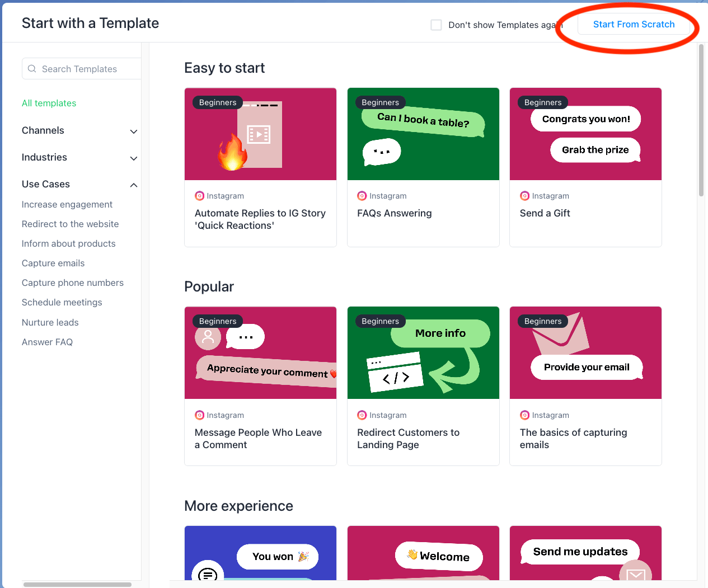Screen dimensions: 708x588
Task: Click the Instagram icon on Send a Gift card
Action: coord(524,196)
